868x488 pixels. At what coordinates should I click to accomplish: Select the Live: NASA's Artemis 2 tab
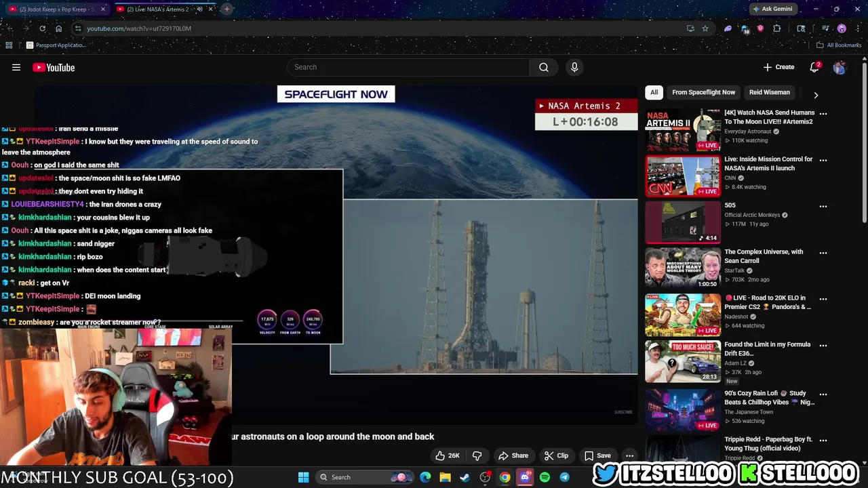160,9
